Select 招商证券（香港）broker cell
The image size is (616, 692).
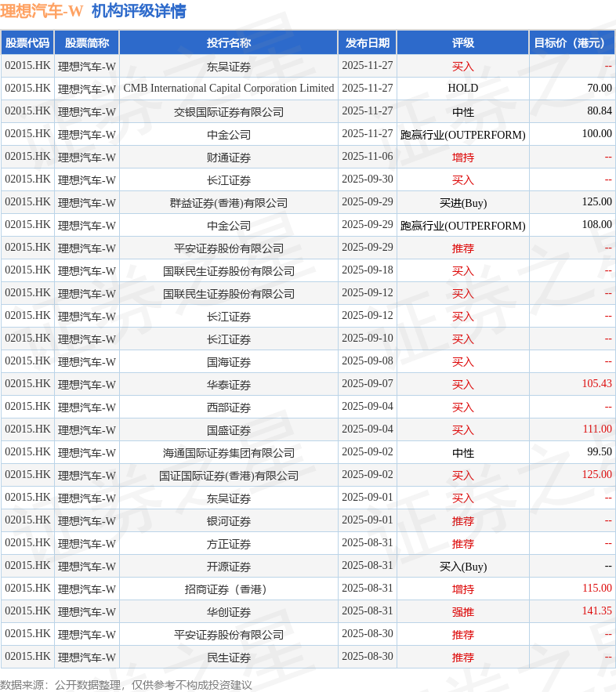(229, 589)
